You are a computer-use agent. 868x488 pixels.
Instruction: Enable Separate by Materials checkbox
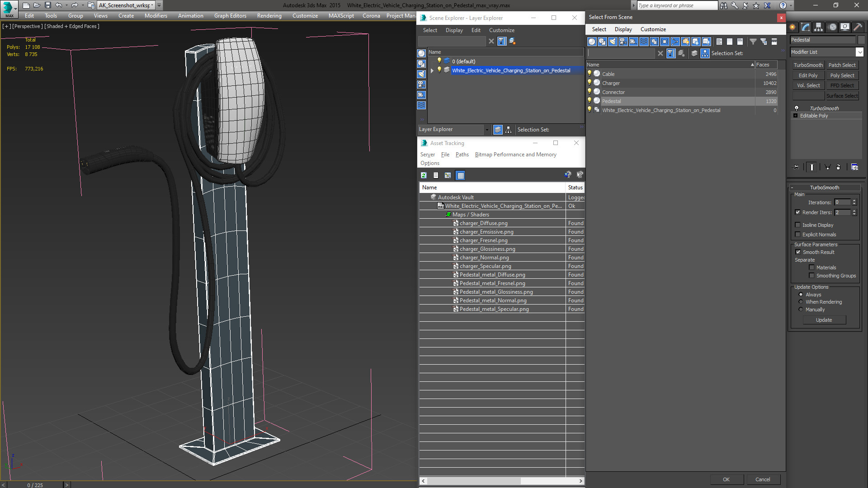pos(811,267)
